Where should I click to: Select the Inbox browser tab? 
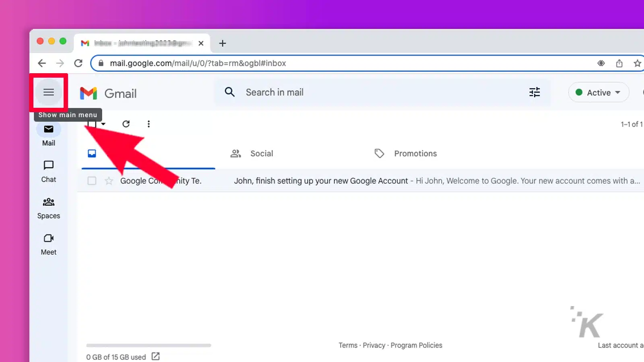click(142, 43)
